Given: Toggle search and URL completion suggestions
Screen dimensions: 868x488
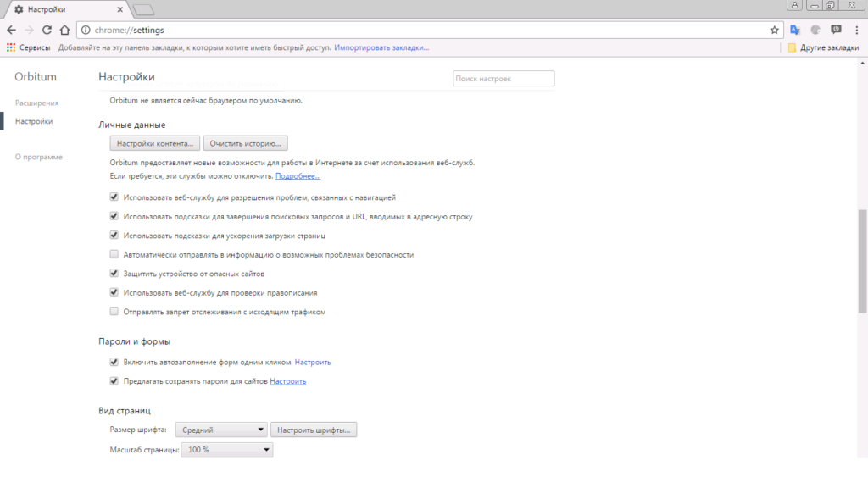Looking at the screenshot, I should [114, 216].
